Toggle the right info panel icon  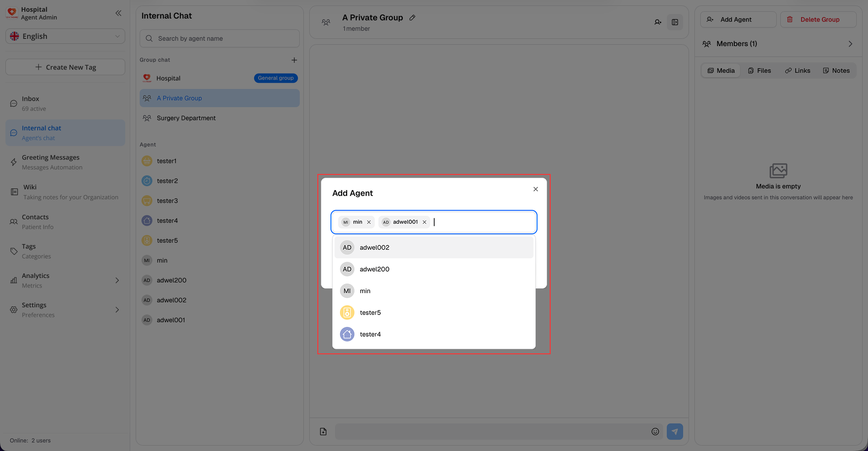[675, 22]
